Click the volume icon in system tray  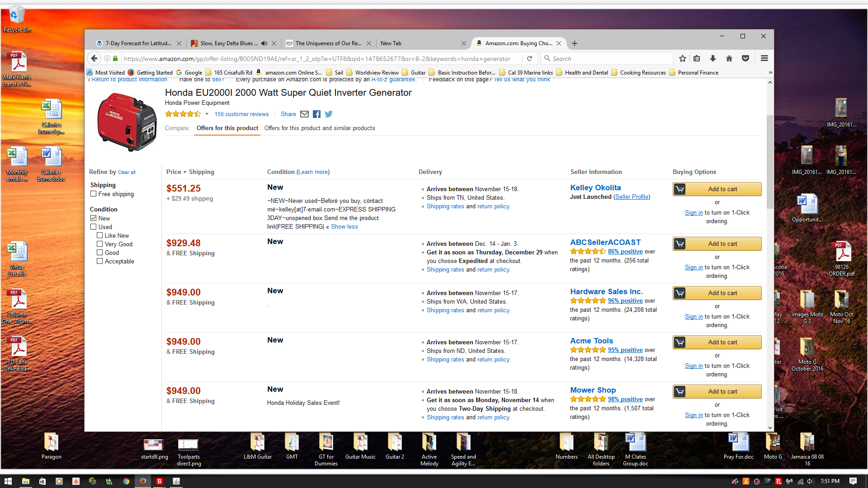tap(811, 481)
